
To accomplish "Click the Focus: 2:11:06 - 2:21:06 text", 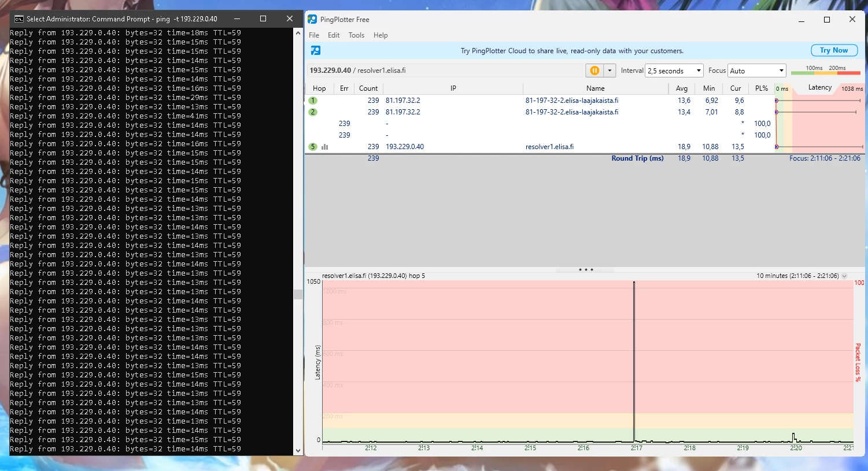I will pyautogui.click(x=825, y=158).
